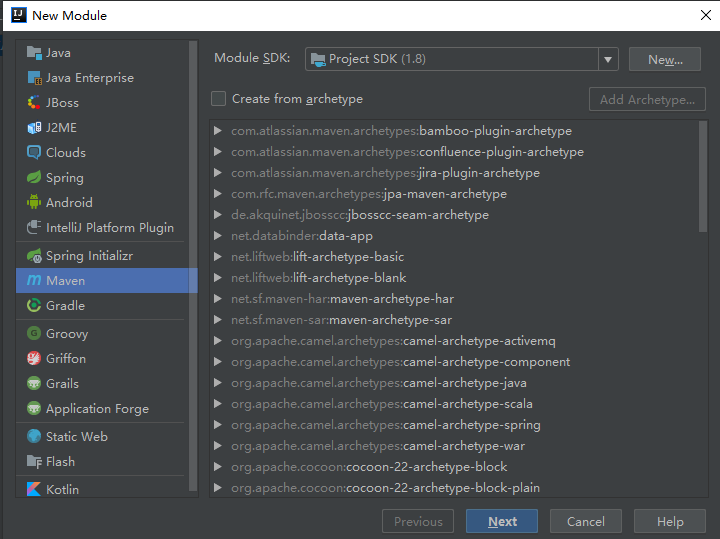Select Static Web in the module list

pyautogui.click(x=76, y=437)
